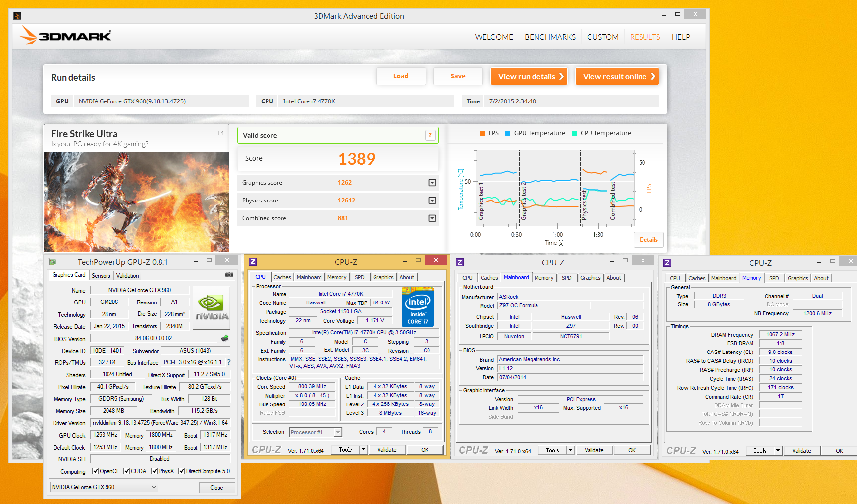This screenshot has height=504, width=857.
Task: Click the Physics score 12612 value
Action: [347, 201]
